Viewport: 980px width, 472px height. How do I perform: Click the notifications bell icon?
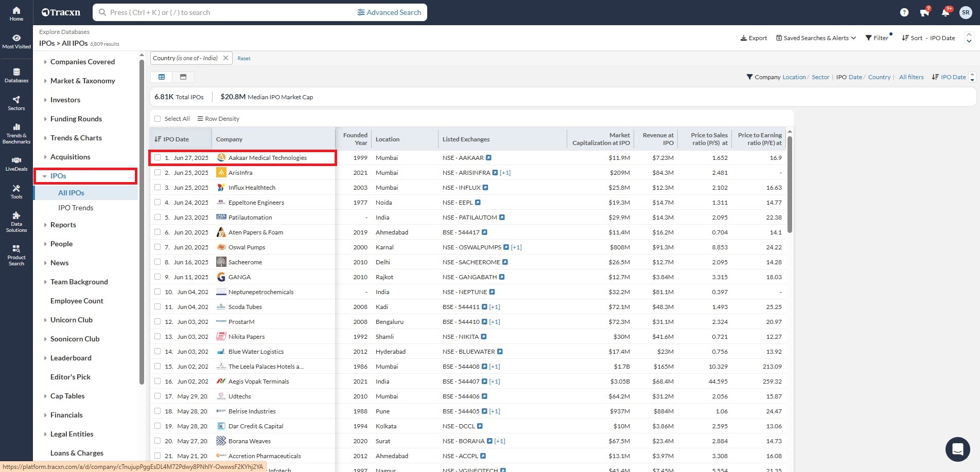pyautogui.click(x=945, y=12)
